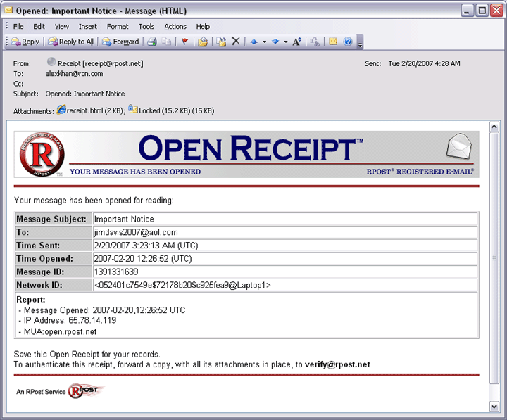Click Message Subject value Important Notice
The image size is (507, 420).
pyautogui.click(x=124, y=219)
